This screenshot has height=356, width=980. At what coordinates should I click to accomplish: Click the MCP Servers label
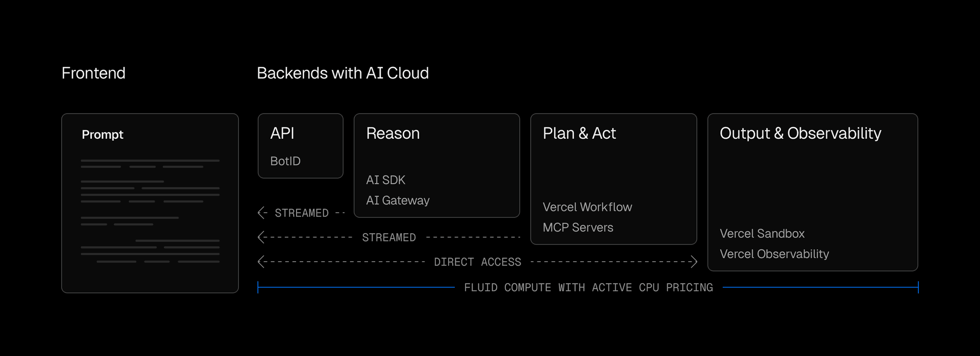click(578, 227)
